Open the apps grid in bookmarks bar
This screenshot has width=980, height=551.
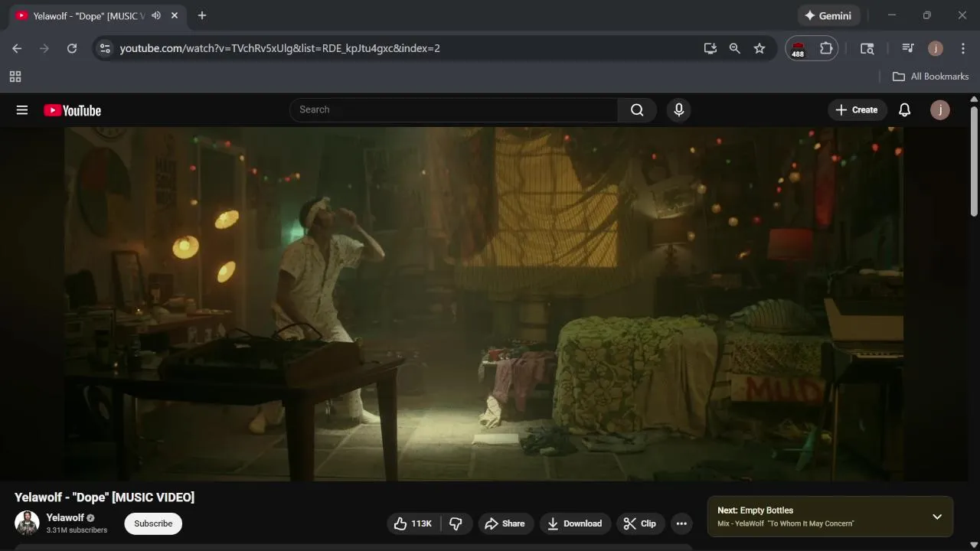[x=15, y=77]
